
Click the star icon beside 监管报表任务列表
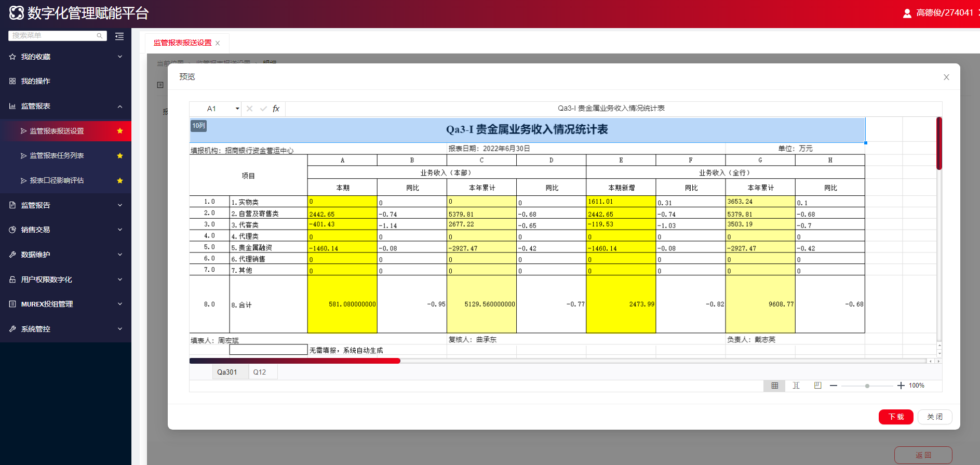120,156
